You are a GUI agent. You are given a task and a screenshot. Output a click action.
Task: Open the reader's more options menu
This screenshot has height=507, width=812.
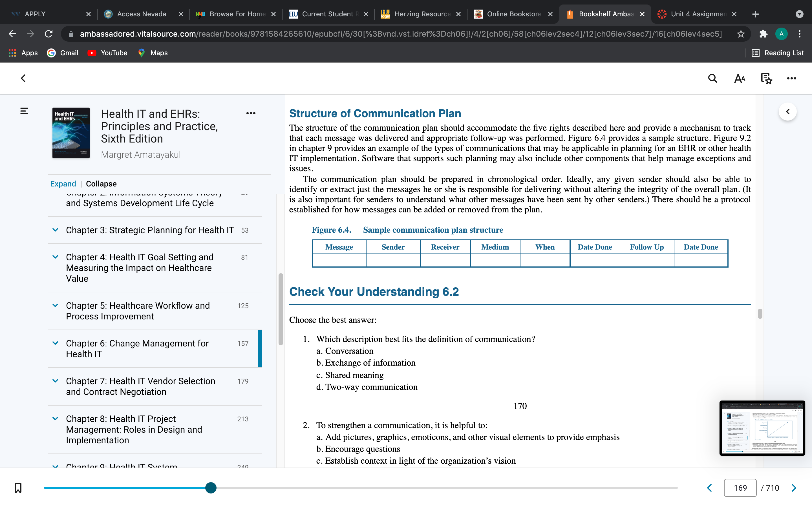[791, 79]
